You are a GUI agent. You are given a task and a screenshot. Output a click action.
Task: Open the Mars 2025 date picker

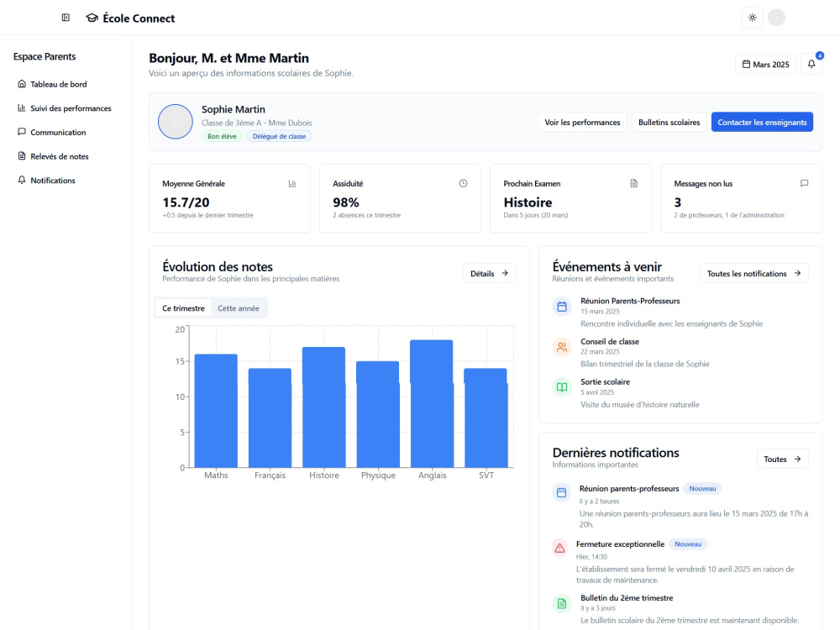point(765,65)
